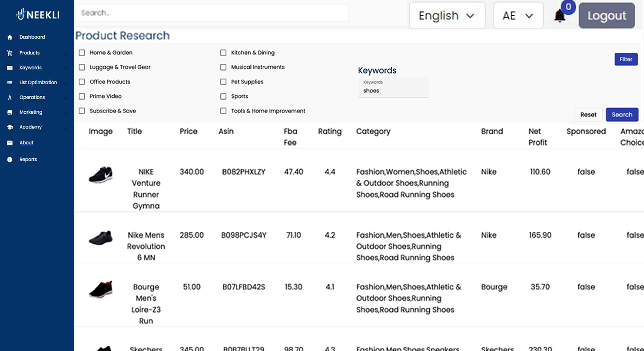Click the Bourge Loire-Z3 shoe thumbnail

[101, 289]
